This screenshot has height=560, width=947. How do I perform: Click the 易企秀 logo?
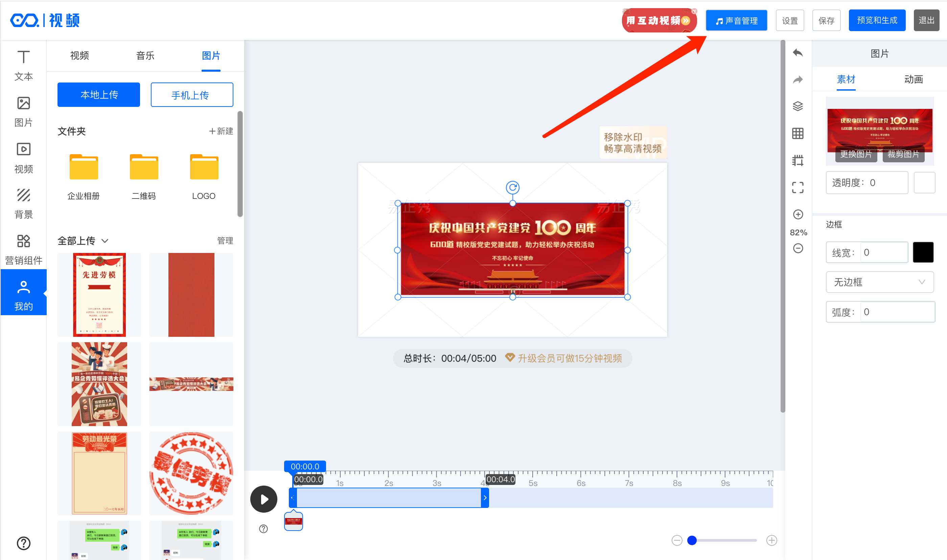(45, 20)
